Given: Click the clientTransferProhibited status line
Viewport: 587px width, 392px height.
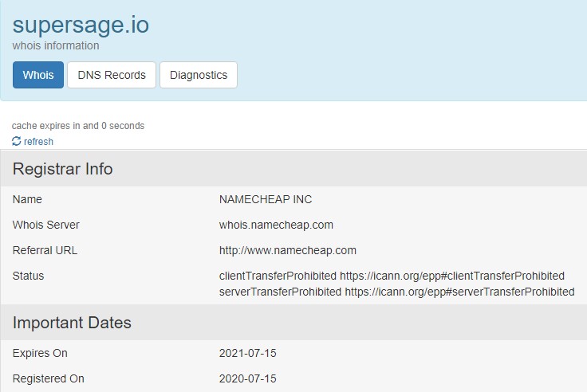Looking at the screenshot, I should [x=392, y=276].
